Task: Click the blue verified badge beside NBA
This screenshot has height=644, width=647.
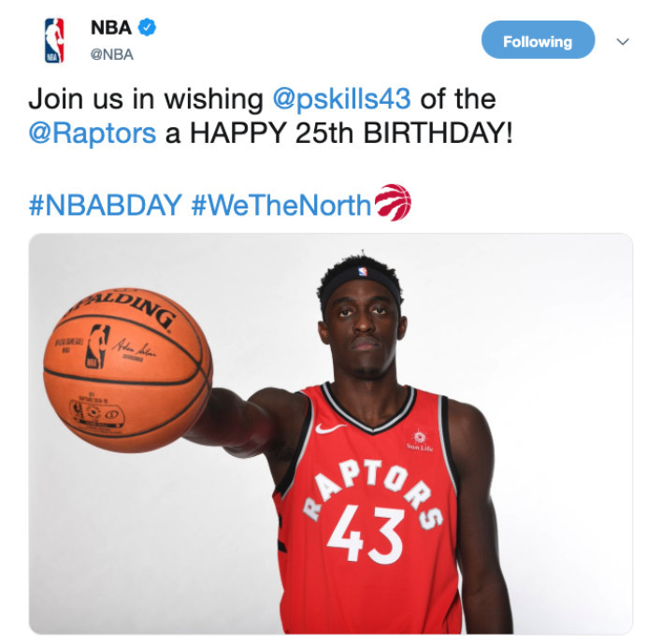Action: pyautogui.click(x=147, y=28)
